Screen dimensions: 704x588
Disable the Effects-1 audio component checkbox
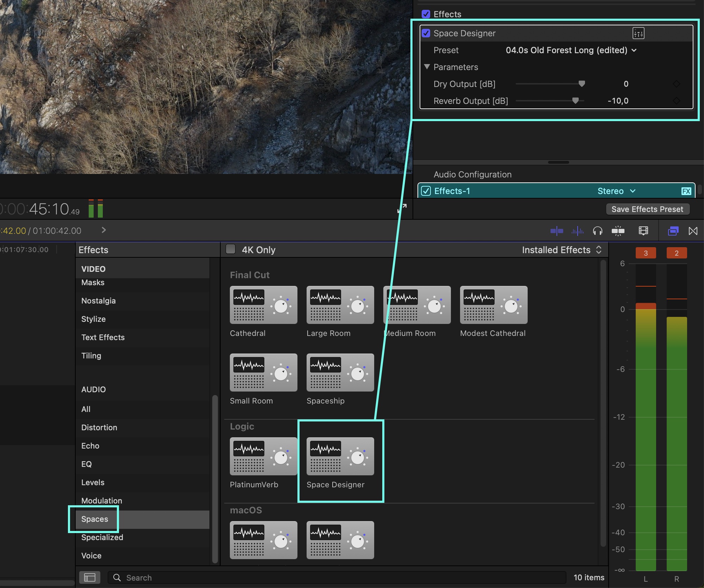(426, 191)
